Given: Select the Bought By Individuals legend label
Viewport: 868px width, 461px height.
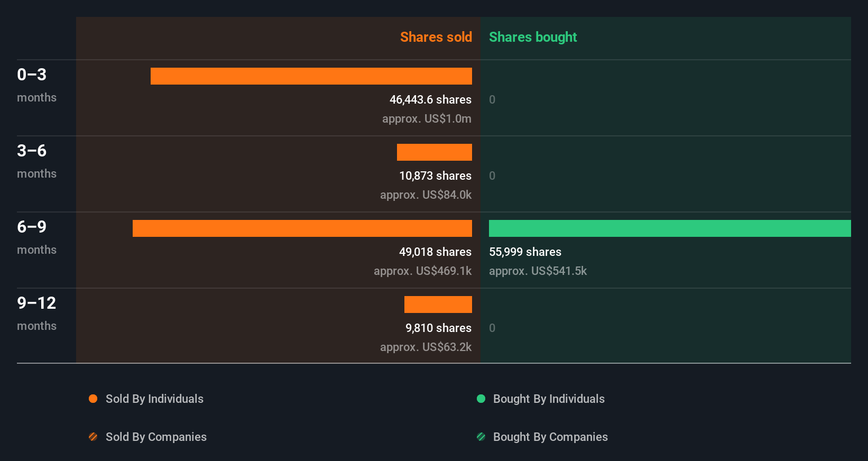Looking at the screenshot, I should (x=549, y=399).
